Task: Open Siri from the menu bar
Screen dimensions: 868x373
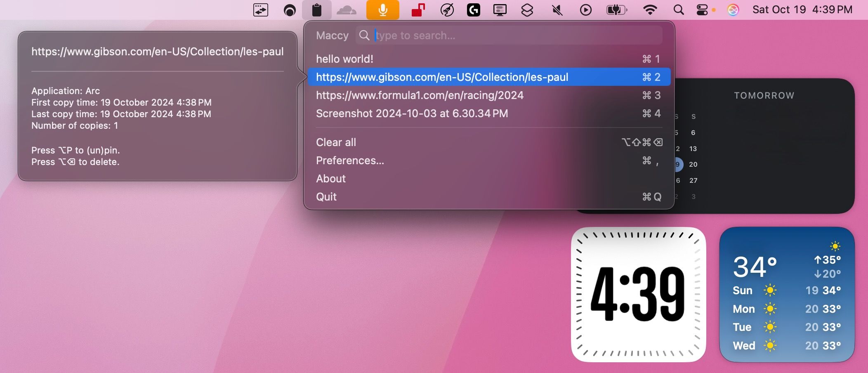Action: [x=733, y=10]
